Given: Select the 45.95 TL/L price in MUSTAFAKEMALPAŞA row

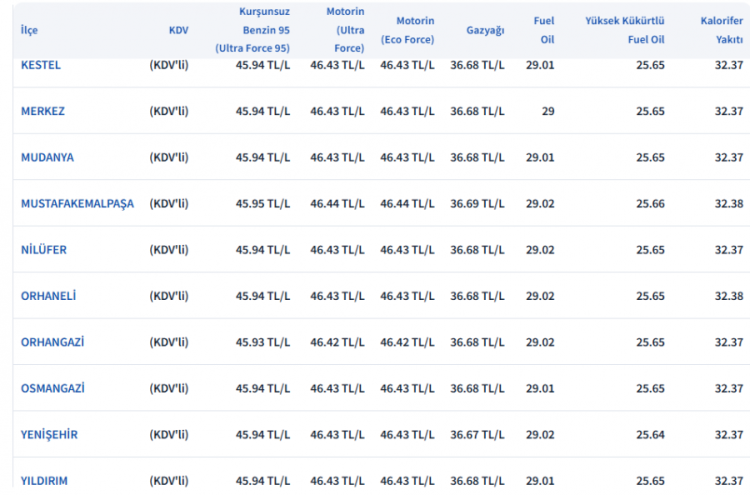Looking at the screenshot, I should (263, 203).
